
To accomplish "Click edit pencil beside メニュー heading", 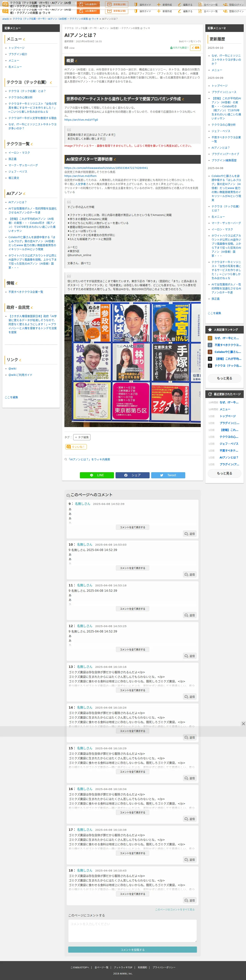I will 24,39.
